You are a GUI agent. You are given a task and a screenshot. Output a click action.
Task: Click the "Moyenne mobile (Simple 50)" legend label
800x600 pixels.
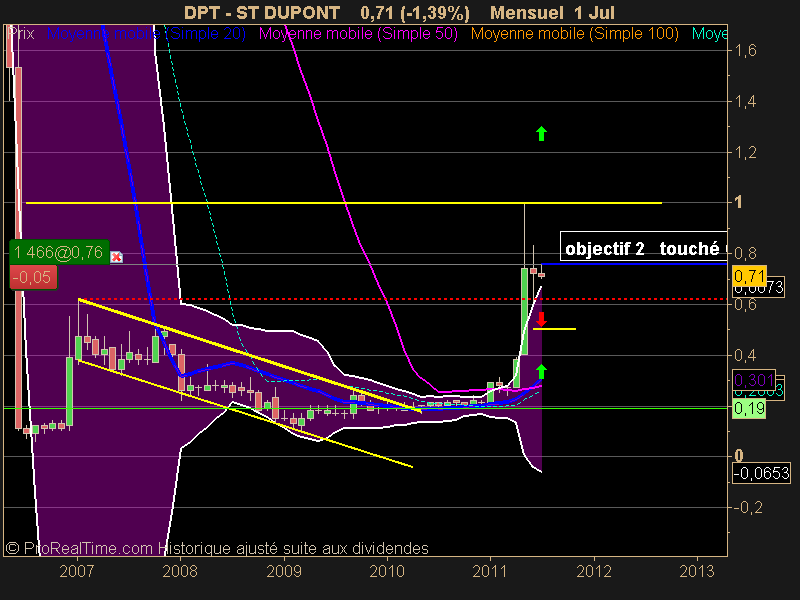358,34
